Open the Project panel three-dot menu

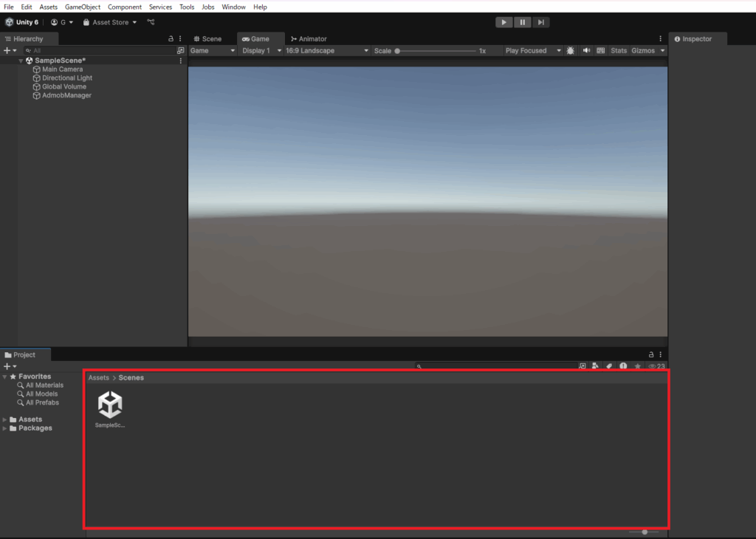(x=661, y=354)
